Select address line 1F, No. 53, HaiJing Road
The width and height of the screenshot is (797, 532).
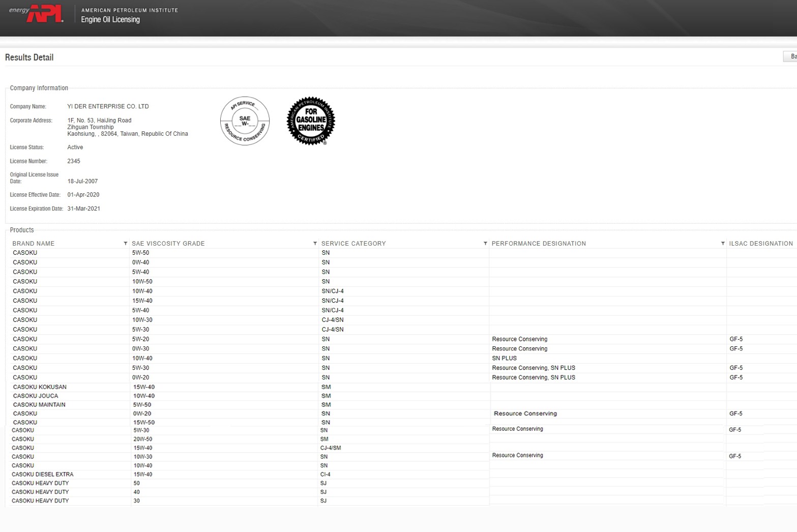(99, 121)
